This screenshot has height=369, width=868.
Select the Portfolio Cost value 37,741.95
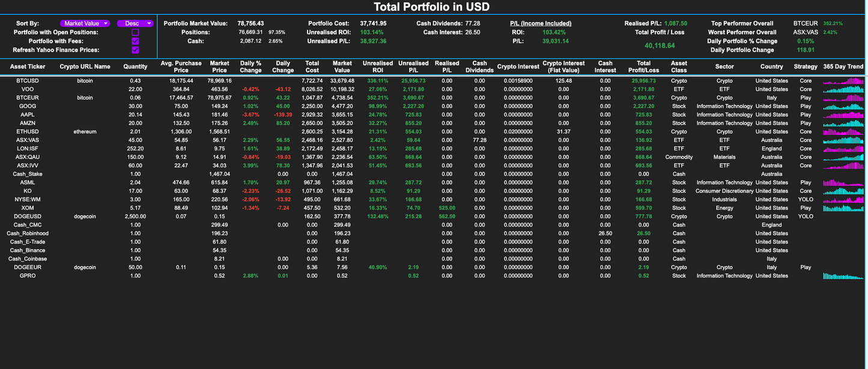(373, 23)
